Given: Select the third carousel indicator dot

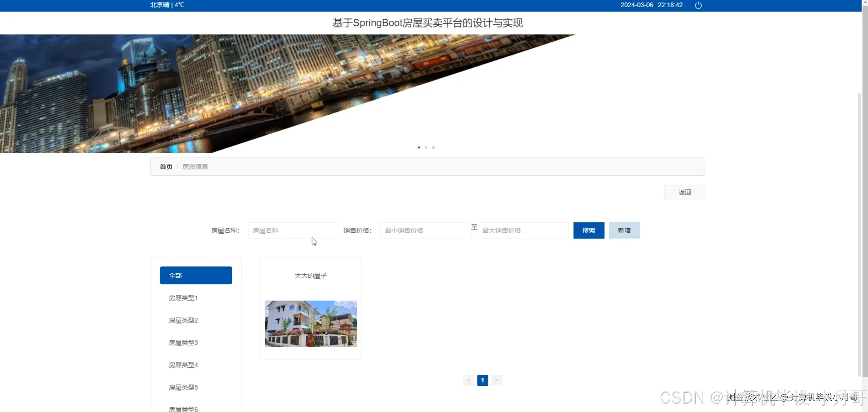Looking at the screenshot, I should click(433, 148).
